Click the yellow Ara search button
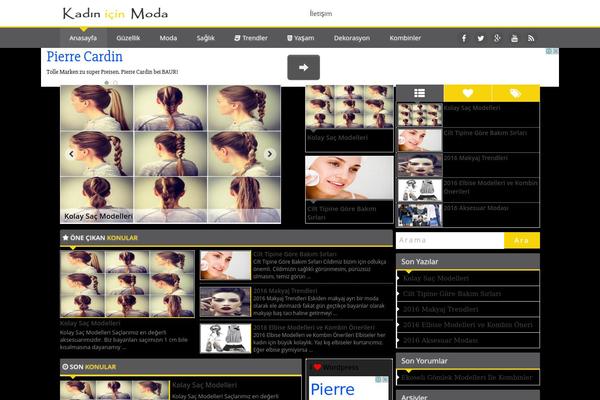Screen dimensions: 600x400 point(522,240)
